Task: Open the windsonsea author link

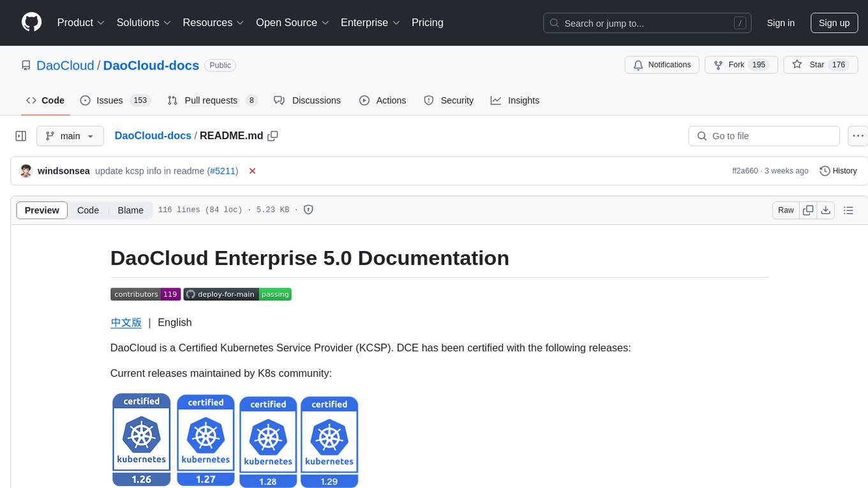Action: click(64, 171)
